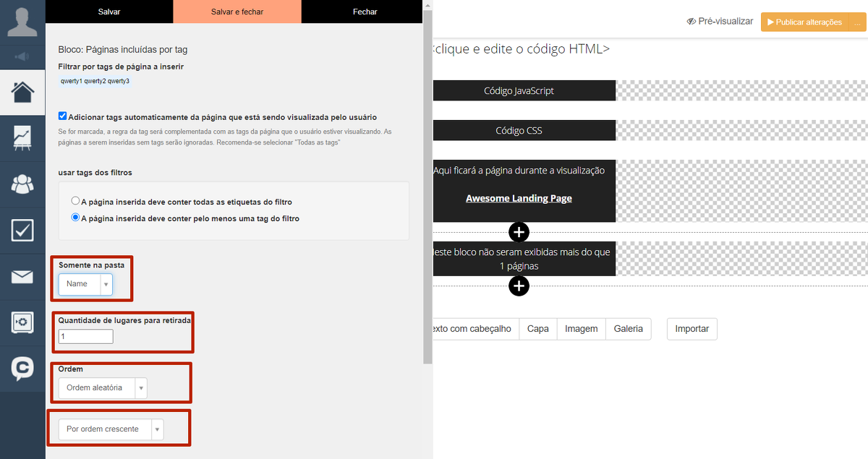
Task: Open the 'Awesome Landing Page' link
Action: pos(519,198)
